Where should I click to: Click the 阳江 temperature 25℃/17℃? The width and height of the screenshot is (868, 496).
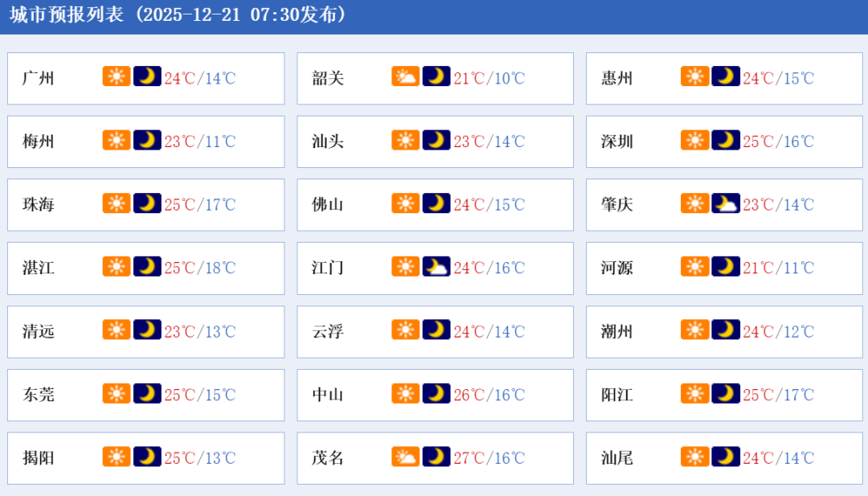(x=778, y=395)
